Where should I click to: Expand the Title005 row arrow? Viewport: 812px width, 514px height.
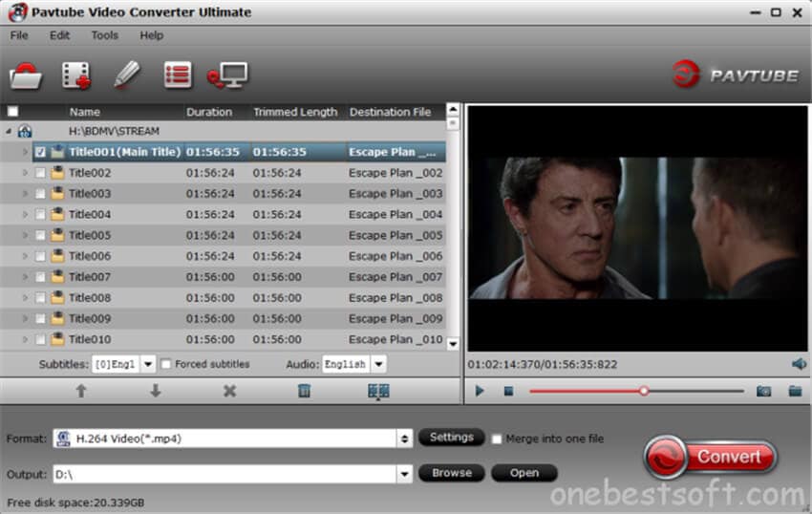point(24,235)
